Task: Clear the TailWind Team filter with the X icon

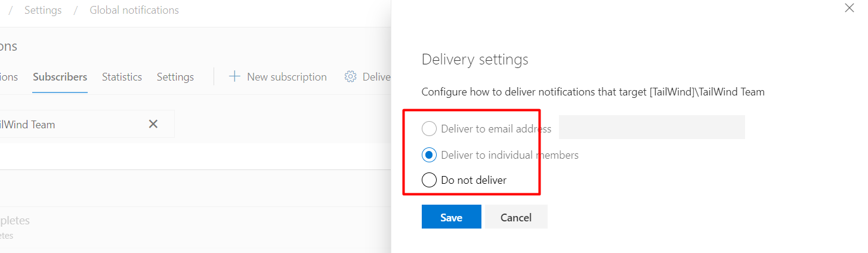Action: [x=153, y=124]
